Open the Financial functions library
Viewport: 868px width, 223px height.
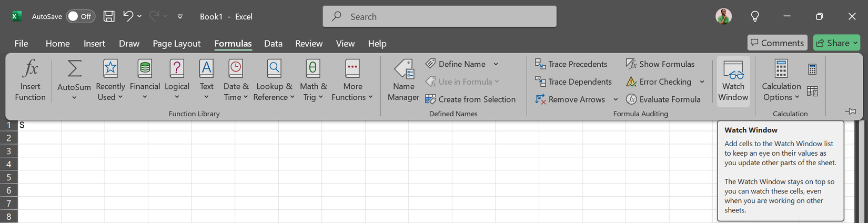[145, 80]
